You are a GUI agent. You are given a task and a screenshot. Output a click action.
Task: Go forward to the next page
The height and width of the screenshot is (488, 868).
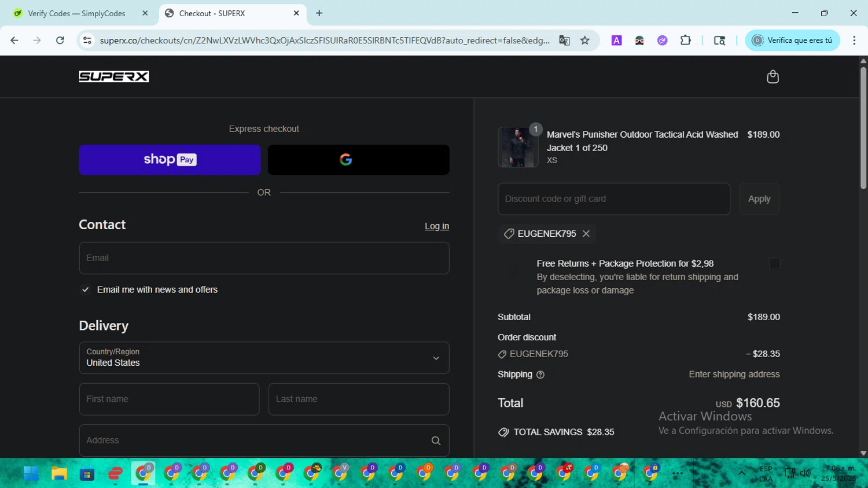coord(37,41)
